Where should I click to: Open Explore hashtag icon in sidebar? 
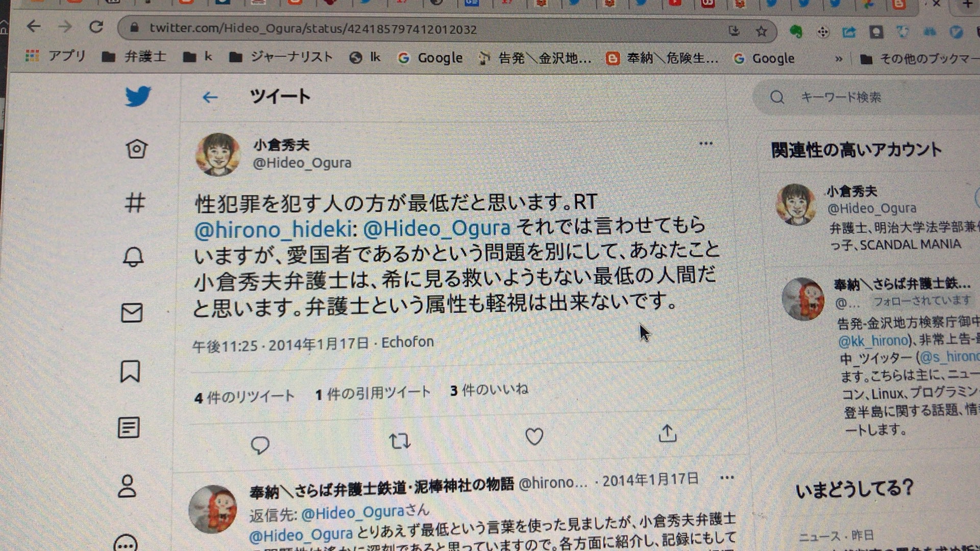[x=135, y=203]
